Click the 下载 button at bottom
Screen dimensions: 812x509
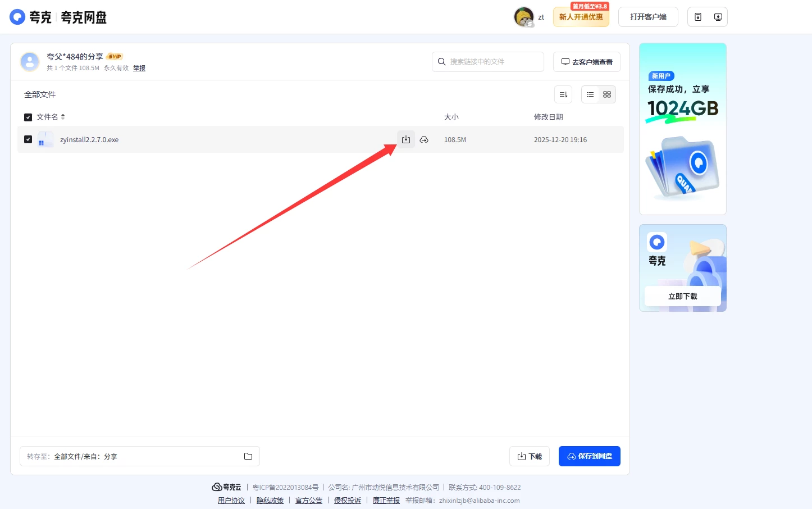coord(530,456)
